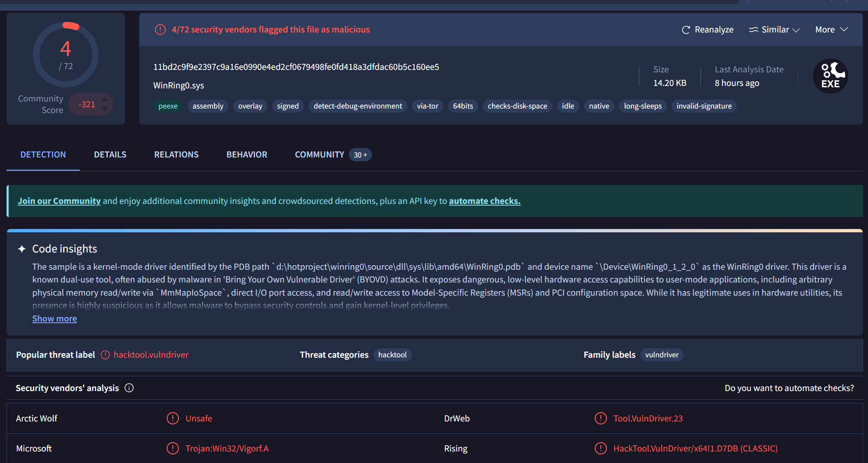Screen dimensions: 868x463
Task: Click the Similar approximate-match icon
Action: (x=753, y=30)
